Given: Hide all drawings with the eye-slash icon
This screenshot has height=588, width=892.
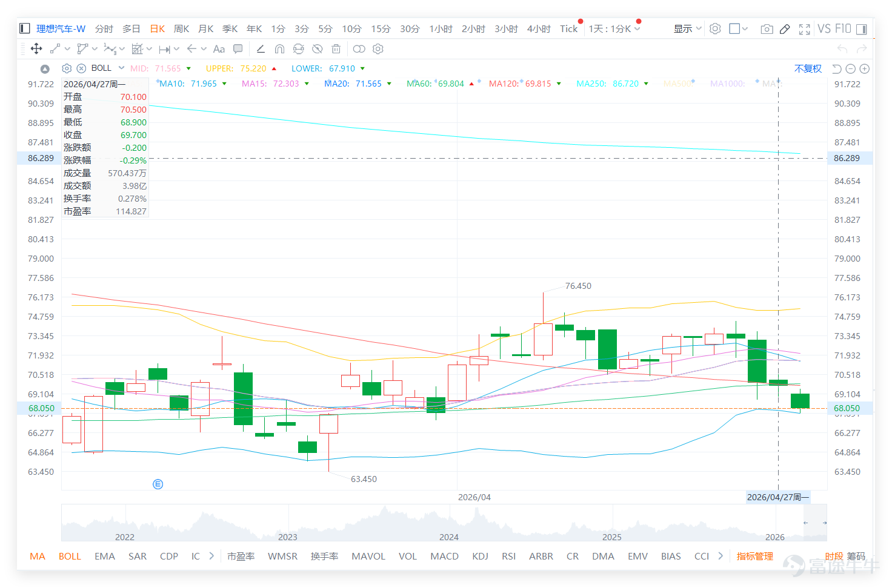Looking at the screenshot, I should coord(317,49).
